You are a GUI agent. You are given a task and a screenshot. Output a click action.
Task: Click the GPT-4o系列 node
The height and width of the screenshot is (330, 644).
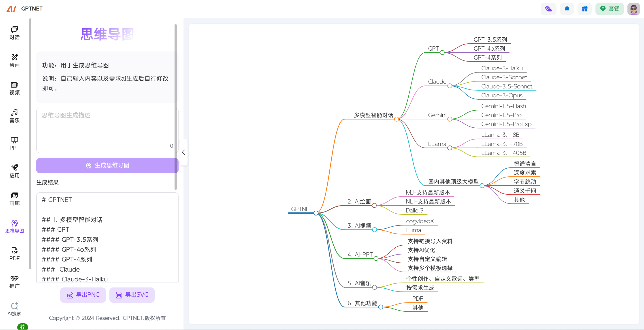coord(489,49)
